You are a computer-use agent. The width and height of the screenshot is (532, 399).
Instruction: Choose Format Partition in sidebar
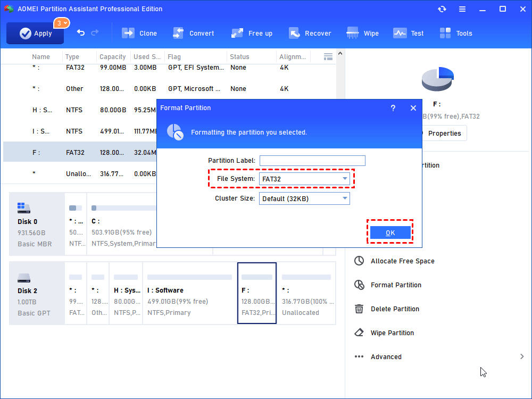pyautogui.click(x=396, y=285)
